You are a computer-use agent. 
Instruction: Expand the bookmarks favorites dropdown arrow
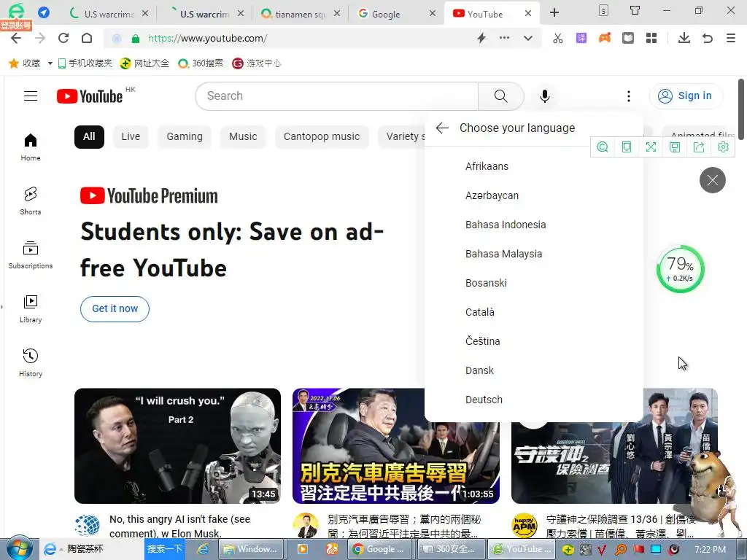tap(50, 63)
